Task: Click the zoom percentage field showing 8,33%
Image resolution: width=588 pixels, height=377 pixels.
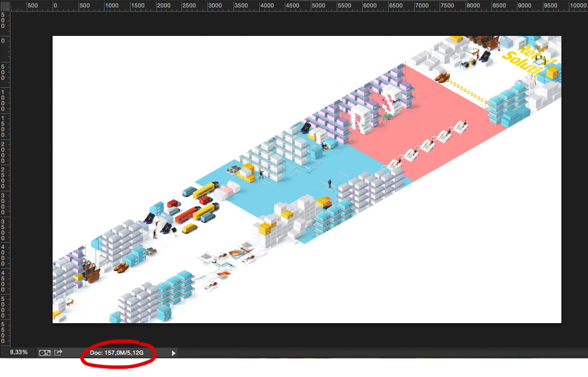Action: point(18,352)
